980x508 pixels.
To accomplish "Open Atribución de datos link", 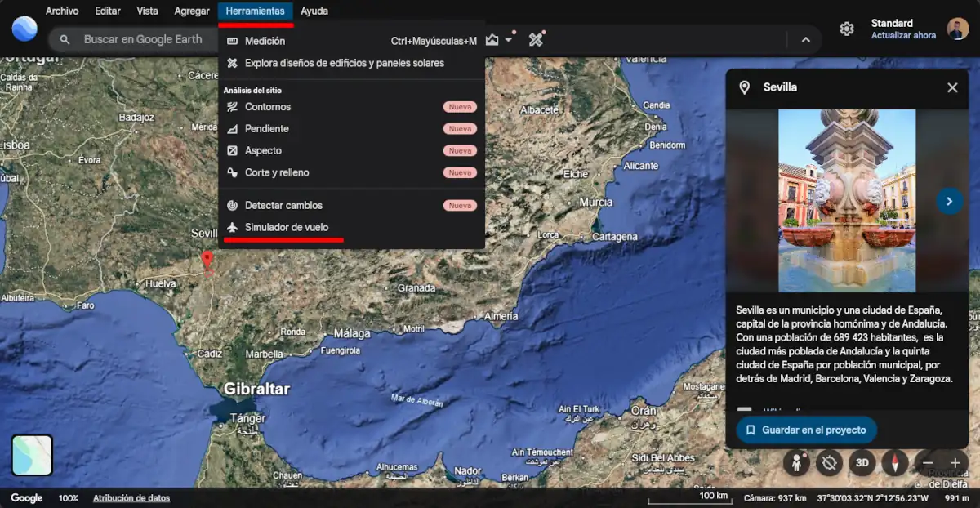I will point(131,498).
